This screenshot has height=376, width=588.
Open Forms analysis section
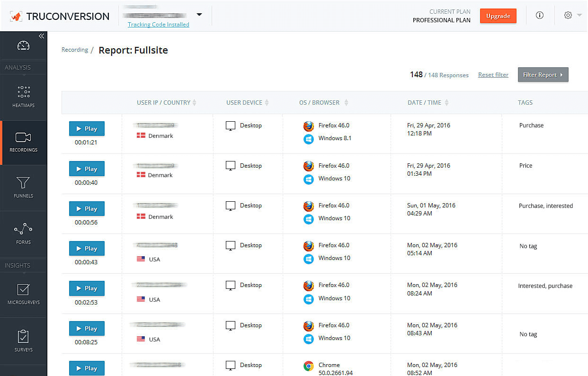[x=23, y=234]
